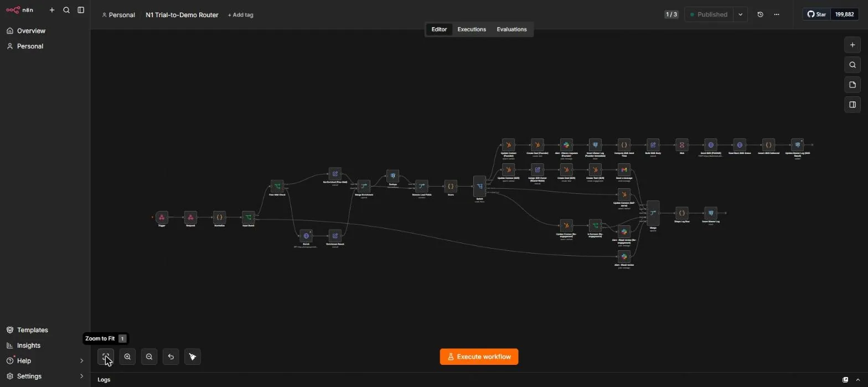The width and height of the screenshot is (868, 387).
Task: Open search from the sidebar header
Action: (x=66, y=10)
